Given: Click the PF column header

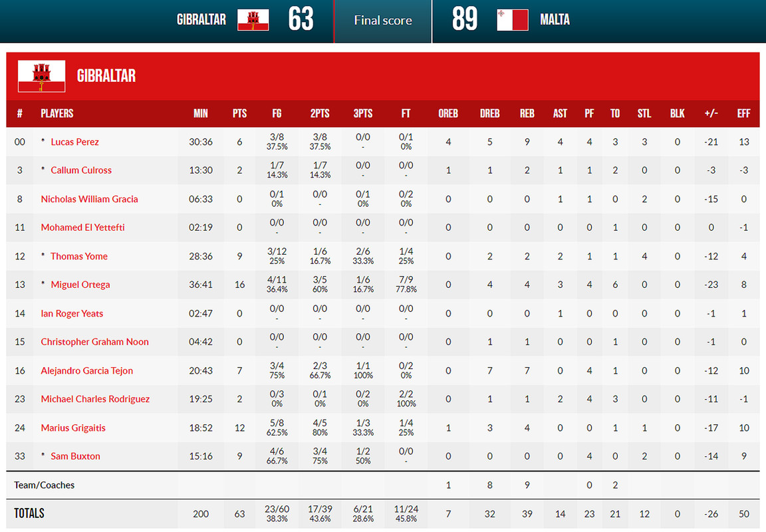Looking at the screenshot, I should pos(589,113).
